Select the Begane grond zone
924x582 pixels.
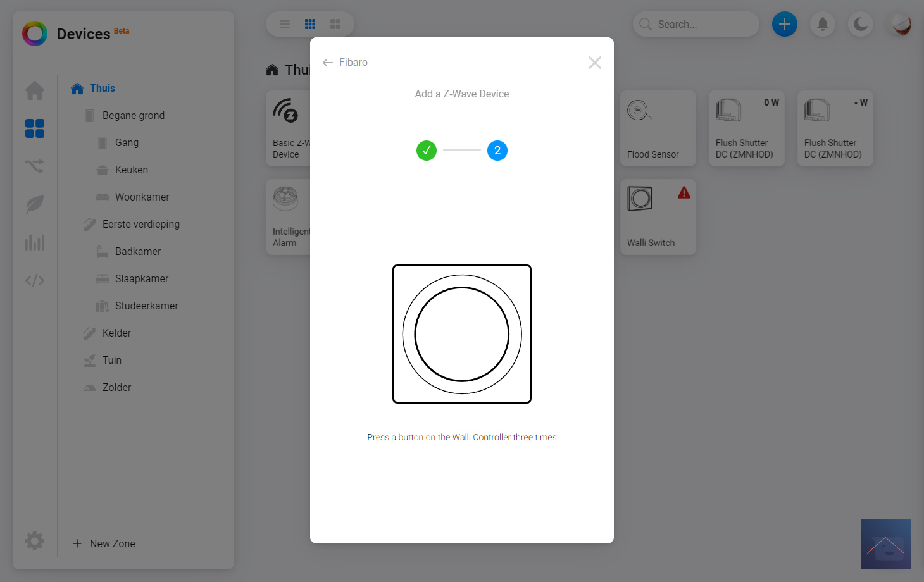click(x=125, y=115)
